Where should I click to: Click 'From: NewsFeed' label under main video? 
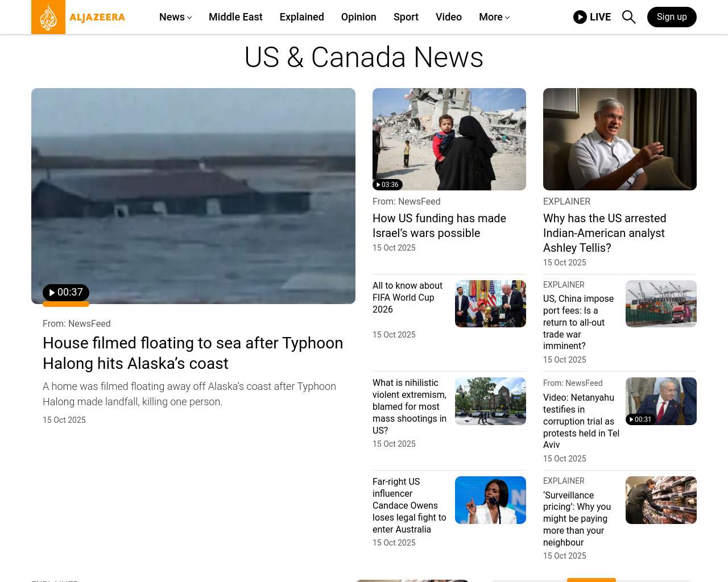77,323
